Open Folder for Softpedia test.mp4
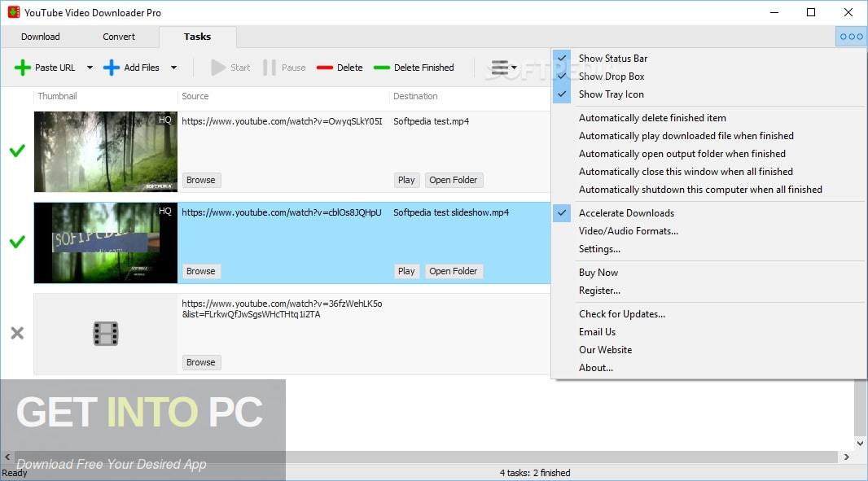868x481 pixels. [454, 180]
